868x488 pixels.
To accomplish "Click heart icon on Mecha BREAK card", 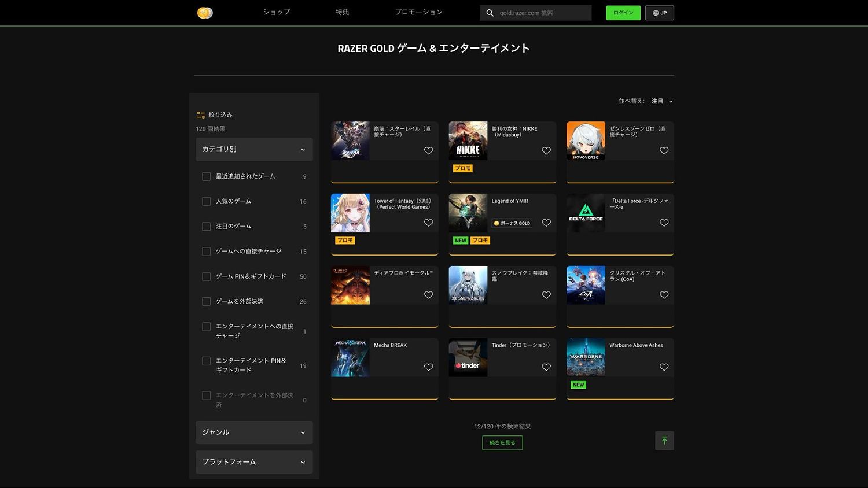I will pyautogui.click(x=428, y=367).
